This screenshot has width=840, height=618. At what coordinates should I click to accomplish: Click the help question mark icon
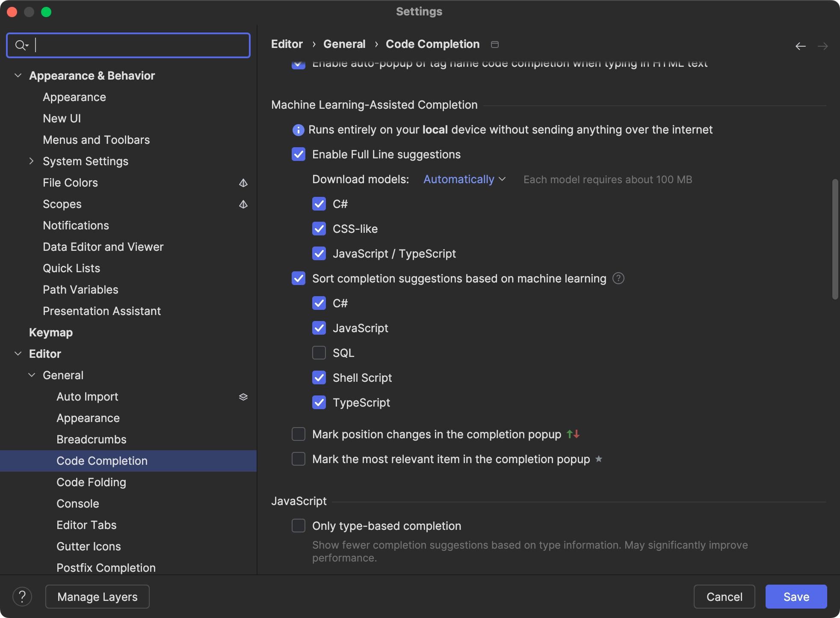click(21, 596)
